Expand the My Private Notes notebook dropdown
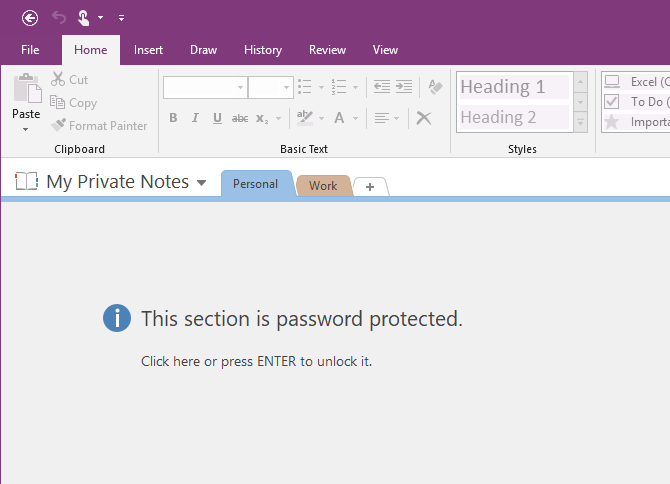This screenshot has height=484, width=670. coord(201,183)
